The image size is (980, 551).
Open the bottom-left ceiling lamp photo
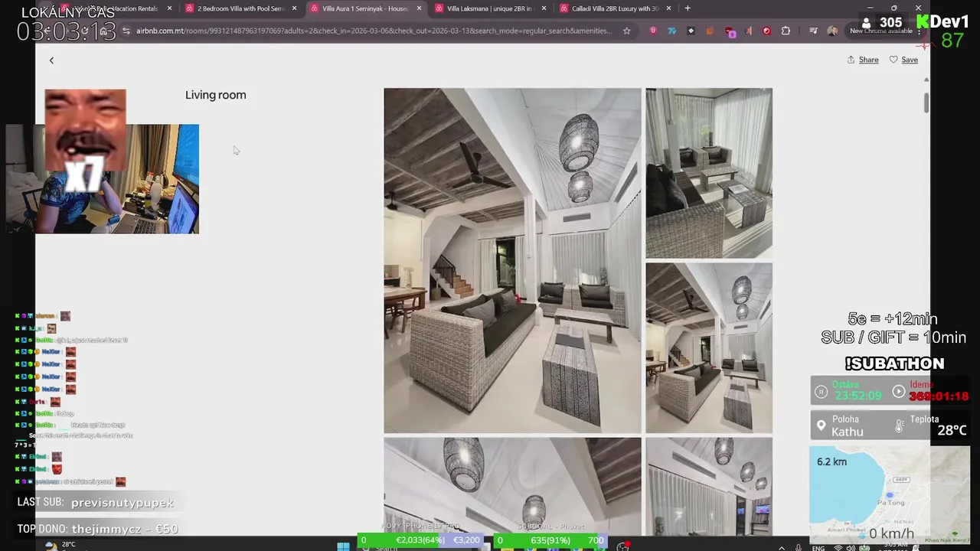tap(512, 487)
